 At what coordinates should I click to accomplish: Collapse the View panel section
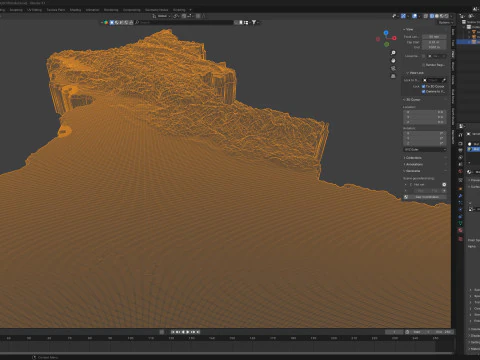pyautogui.click(x=408, y=29)
